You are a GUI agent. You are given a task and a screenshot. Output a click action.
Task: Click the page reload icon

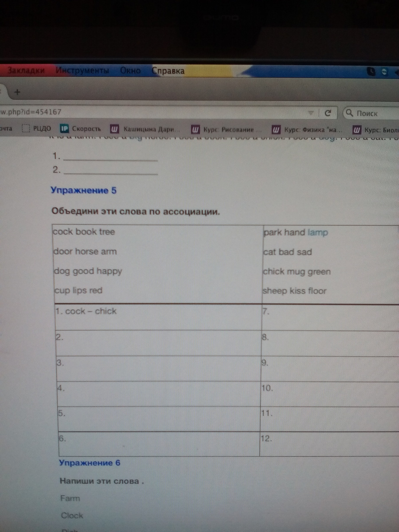[x=328, y=113]
